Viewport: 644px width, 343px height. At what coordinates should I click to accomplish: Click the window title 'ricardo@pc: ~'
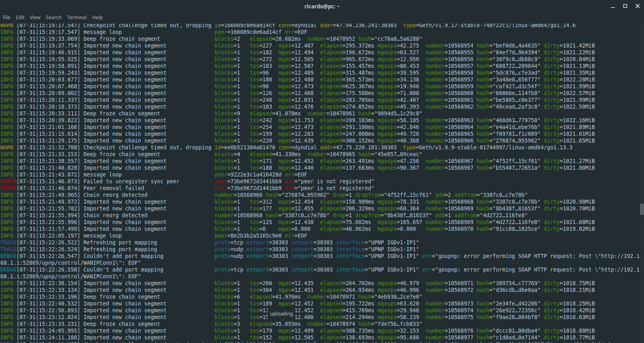click(322, 6)
